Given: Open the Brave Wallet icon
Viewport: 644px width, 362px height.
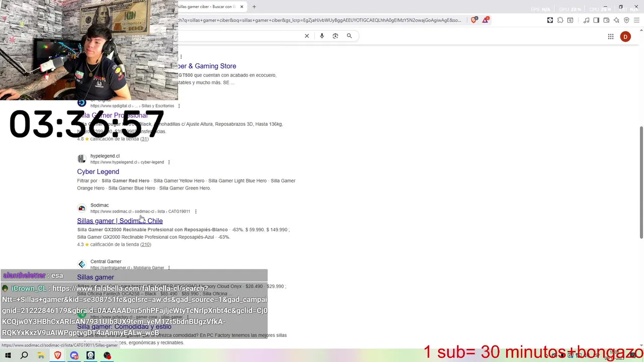Looking at the screenshot, I should pos(606,20).
